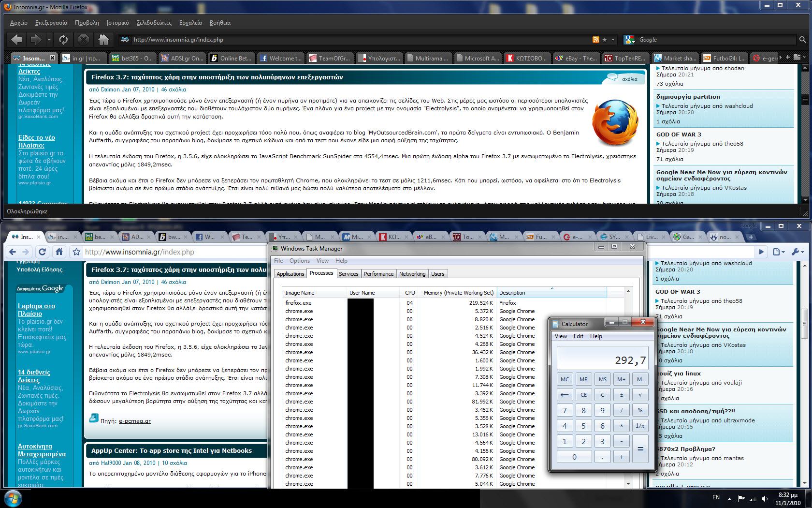Open Firefox Σελιδοδείκτες menu
The image size is (812, 508).
(154, 23)
